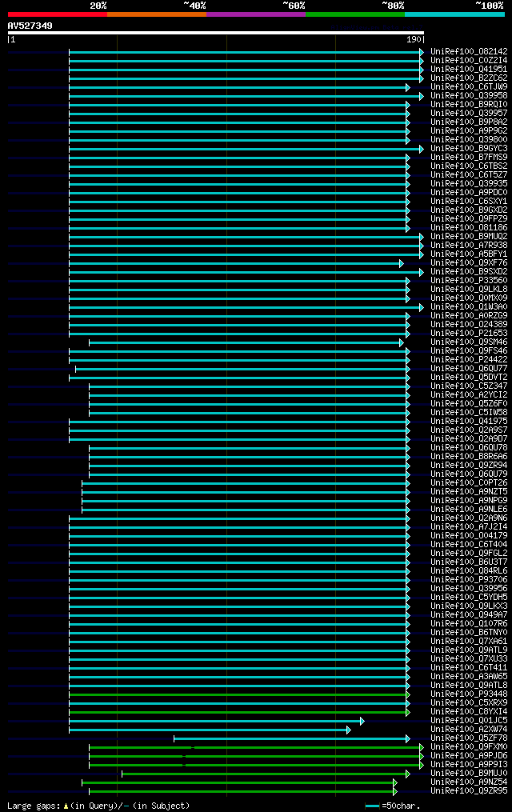Select label UniRef100_Q41975
Image resolution: width=512 pixels, height=812 pixels.
469,421
